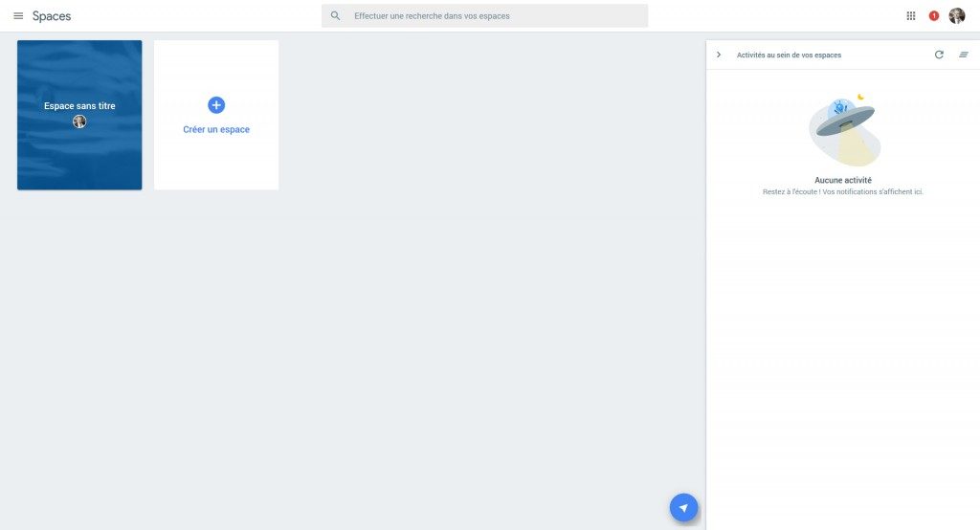The width and height of the screenshot is (980, 530).
Task: Open the red notifications badge
Action: tap(934, 15)
